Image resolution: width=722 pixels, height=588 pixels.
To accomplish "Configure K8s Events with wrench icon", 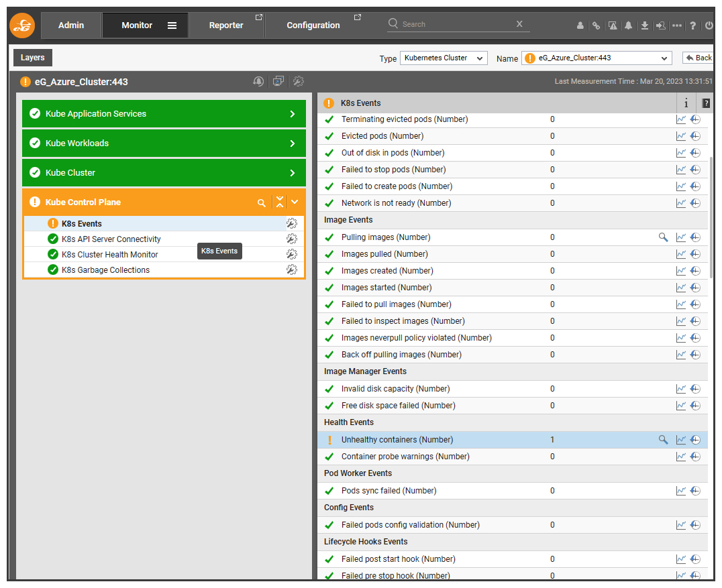I will (292, 224).
